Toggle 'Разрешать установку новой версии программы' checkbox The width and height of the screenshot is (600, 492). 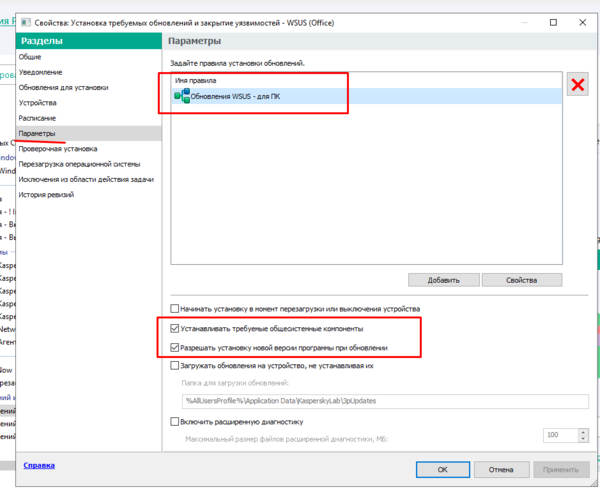tap(174, 347)
